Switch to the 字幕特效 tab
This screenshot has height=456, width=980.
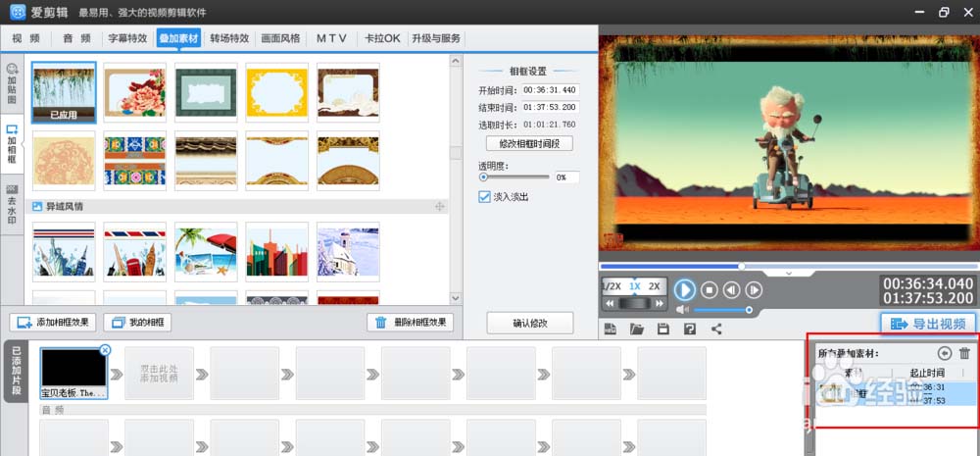click(x=127, y=38)
